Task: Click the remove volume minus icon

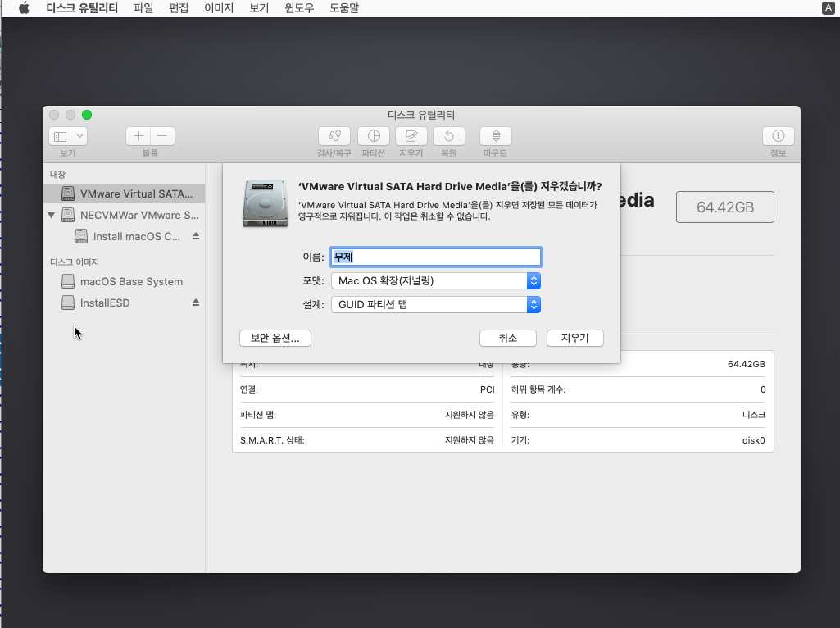Action: click(162, 136)
